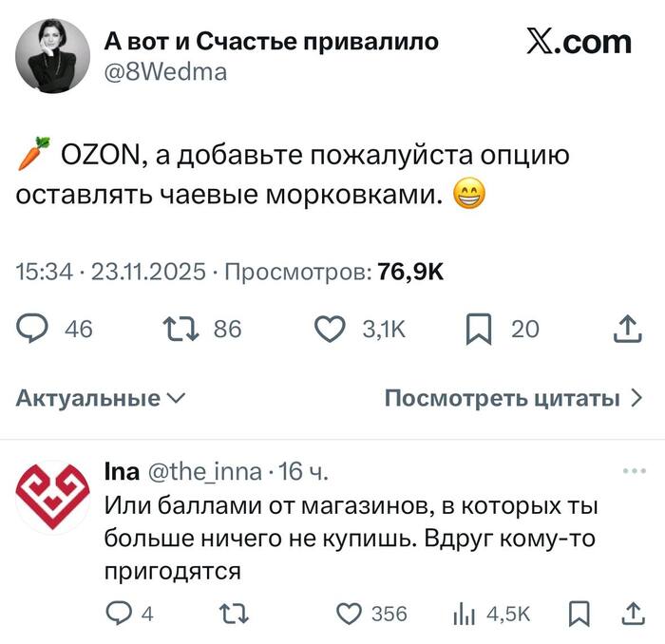The width and height of the screenshot is (665, 644).
Task: Like the main OZON tweet
Action: pyautogui.click(x=329, y=329)
